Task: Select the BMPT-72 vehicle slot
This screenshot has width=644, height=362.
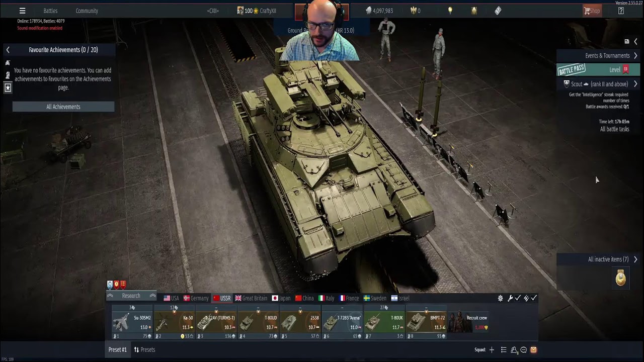Action: click(x=426, y=322)
